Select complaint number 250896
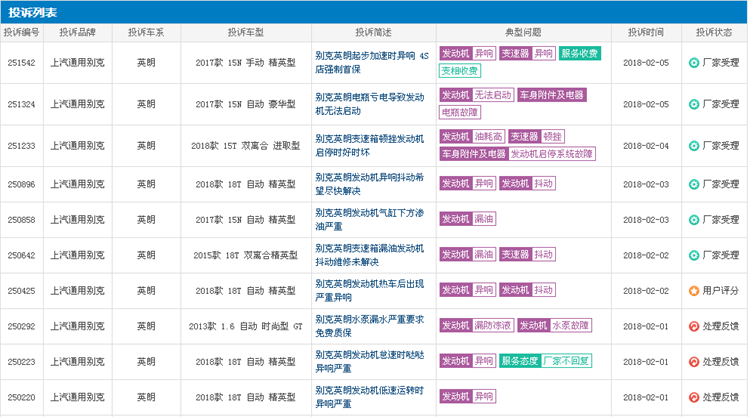Viewport: 750px width, 417px height. click(22, 184)
